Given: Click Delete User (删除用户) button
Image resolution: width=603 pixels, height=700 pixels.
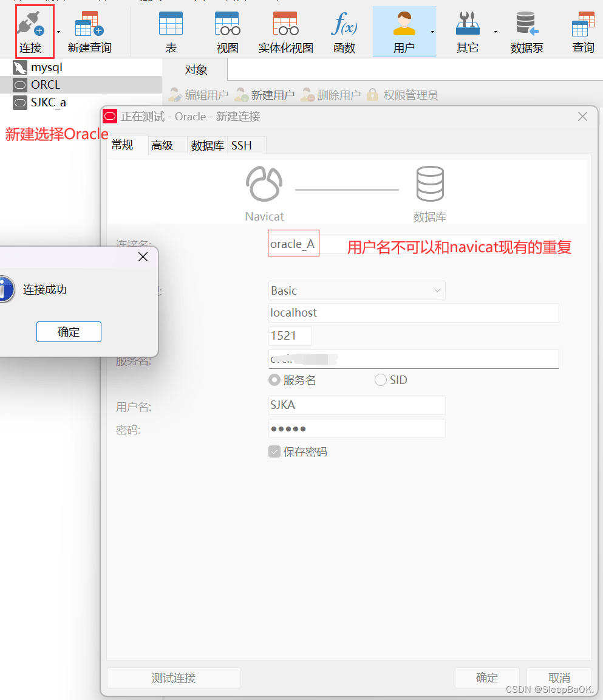Looking at the screenshot, I should pos(330,95).
